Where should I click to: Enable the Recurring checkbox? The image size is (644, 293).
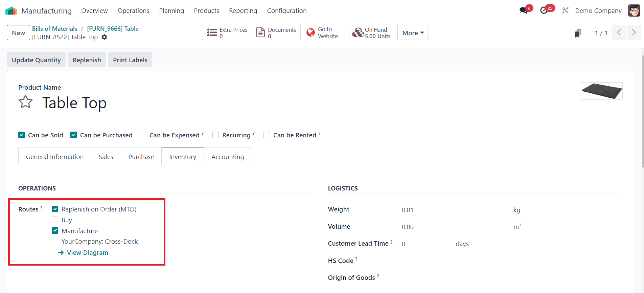(x=216, y=135)
